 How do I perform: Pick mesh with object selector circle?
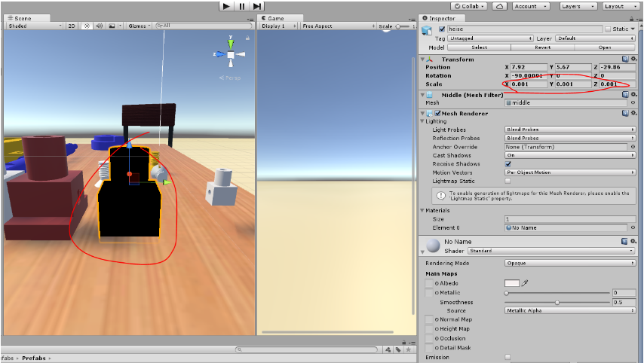633,102
